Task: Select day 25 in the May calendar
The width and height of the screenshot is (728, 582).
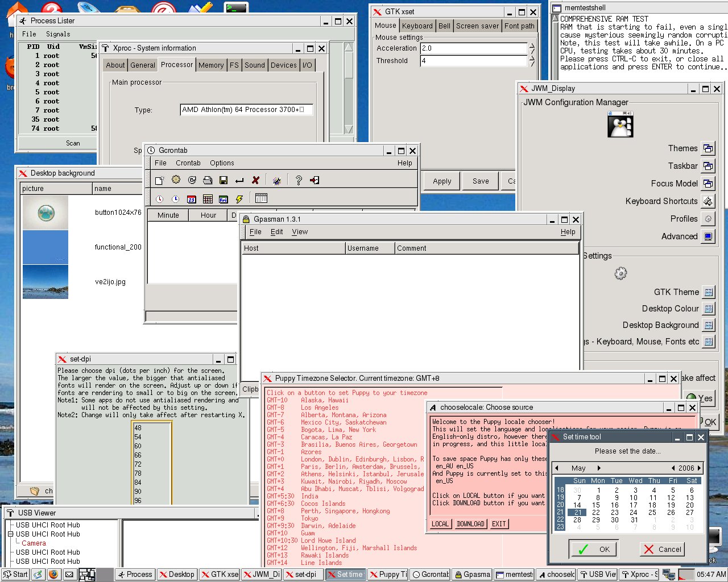Action: (652, 512)
